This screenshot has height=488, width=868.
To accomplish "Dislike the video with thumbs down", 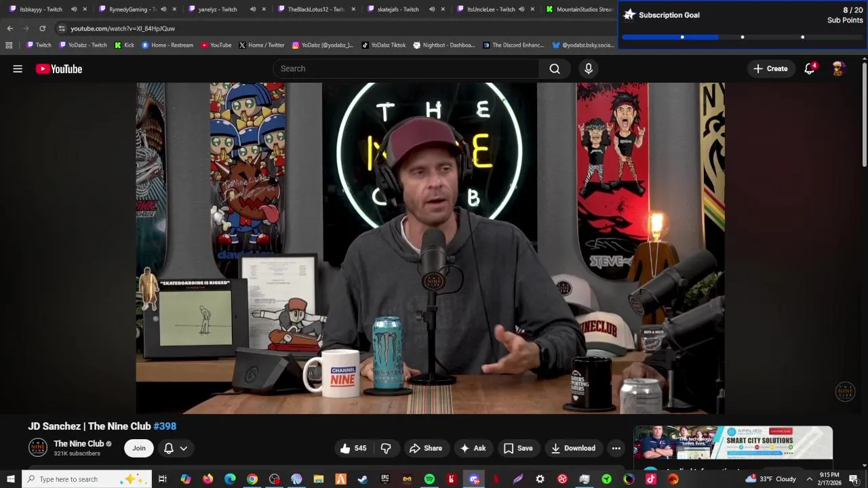I will pyautogui.click(x=386, y=448).
